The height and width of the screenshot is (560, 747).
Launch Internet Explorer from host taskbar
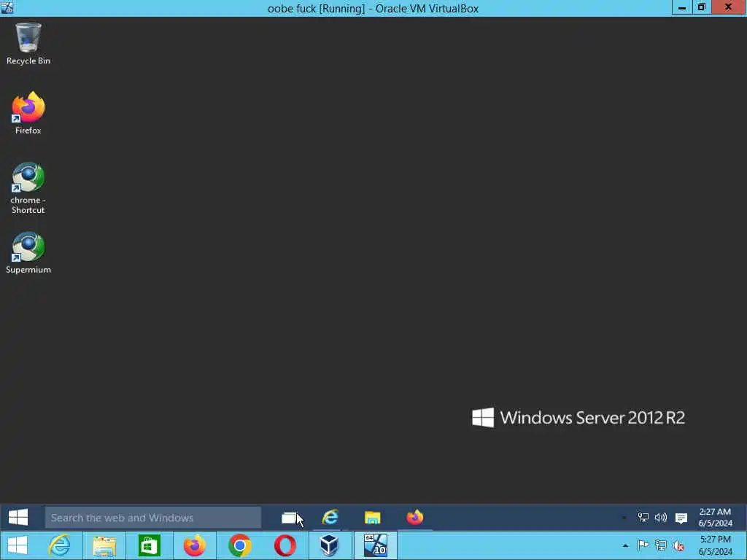(x=60, y=545)
